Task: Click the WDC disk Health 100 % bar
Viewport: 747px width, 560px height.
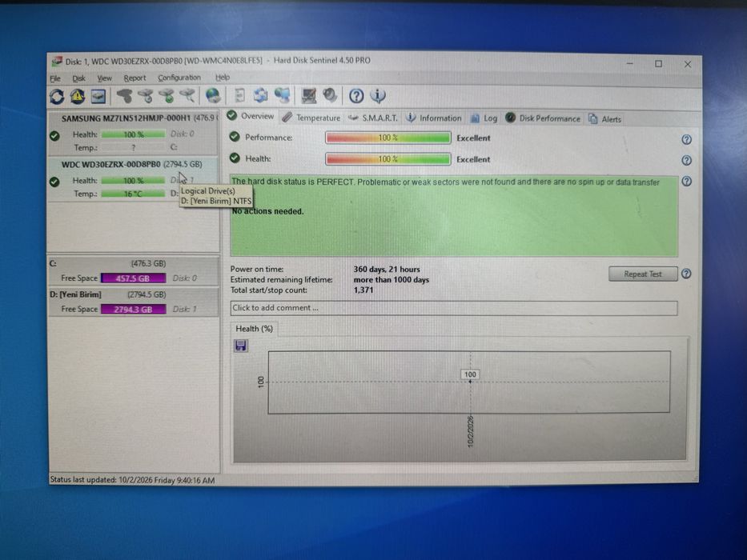Action: coord(134,181)
